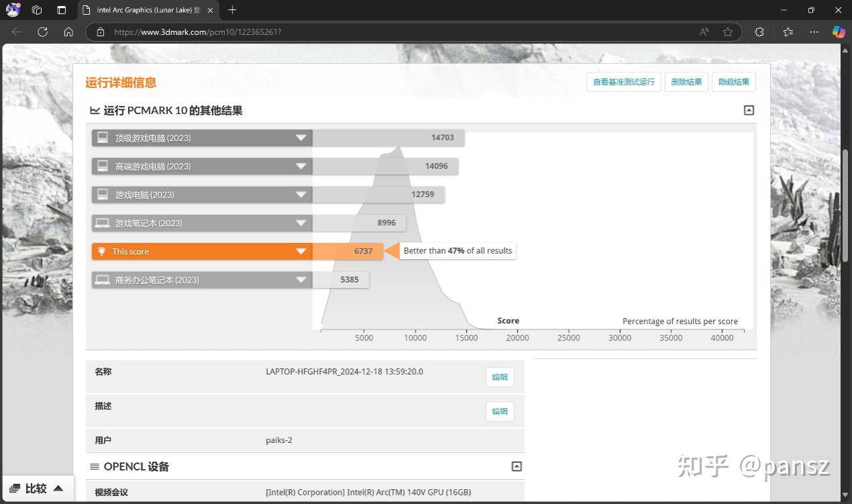
Task: Click desktop icon beside 游戏电脑 (2023)
Action: [103, 195]
